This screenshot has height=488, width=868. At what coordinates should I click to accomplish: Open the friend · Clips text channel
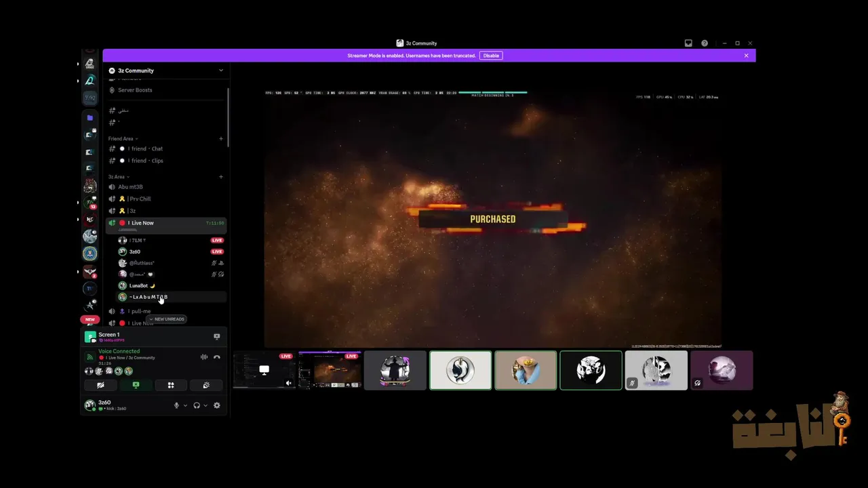[x=166, y=161]
